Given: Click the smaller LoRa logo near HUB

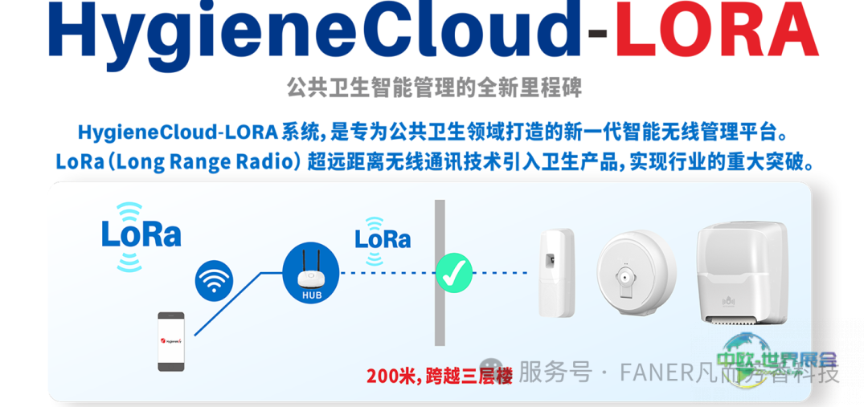Looking at the screenshot, I should tap(383, 239).
